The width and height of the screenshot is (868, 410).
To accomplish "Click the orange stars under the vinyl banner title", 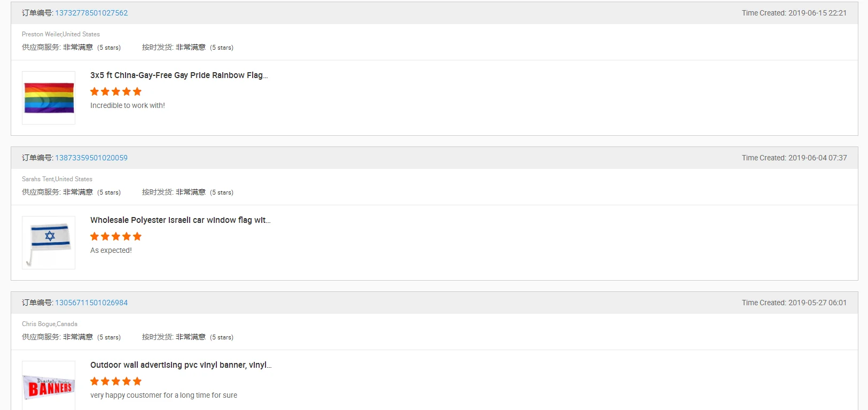I will tap(116, 381).
